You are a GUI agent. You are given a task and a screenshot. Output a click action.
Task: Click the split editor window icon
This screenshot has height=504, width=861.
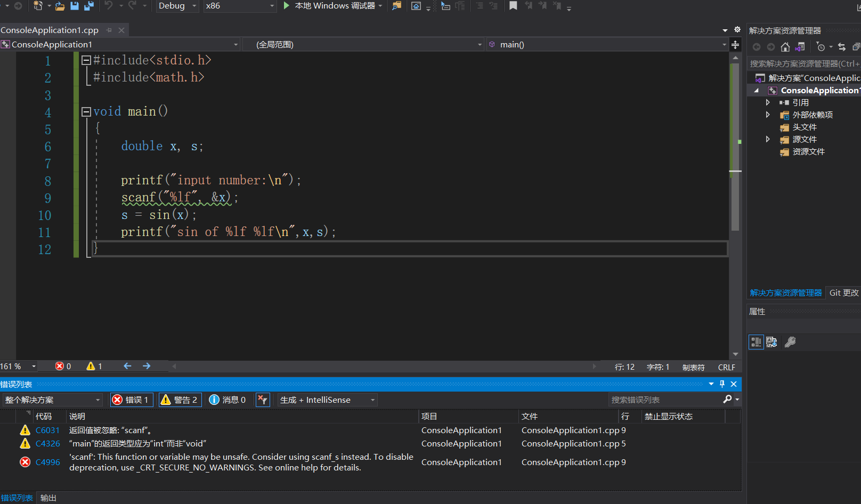pos(735,45)
